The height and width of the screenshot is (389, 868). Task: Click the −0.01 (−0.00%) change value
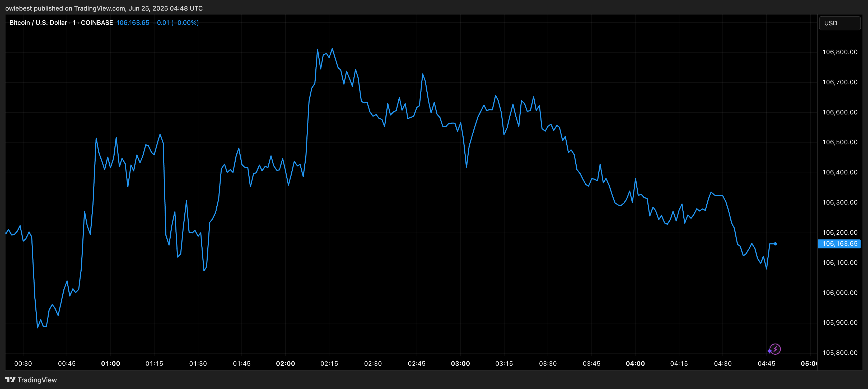[176, 22]
